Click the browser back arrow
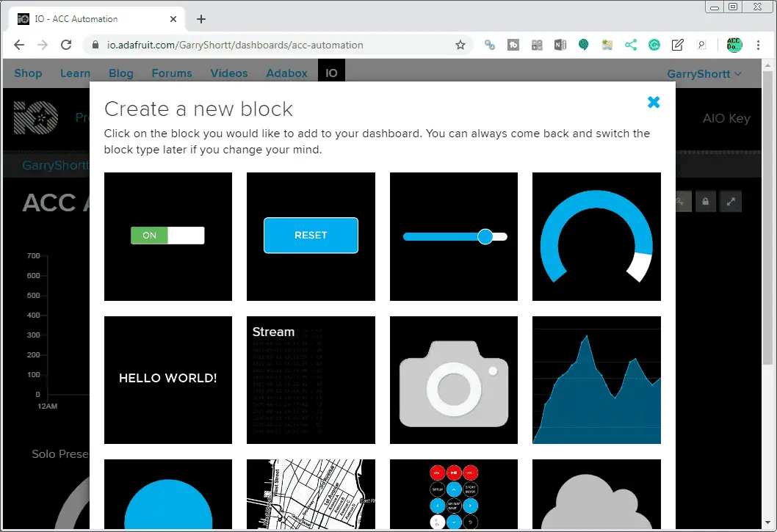The image size is (777, 532). [x=19, y=45]
